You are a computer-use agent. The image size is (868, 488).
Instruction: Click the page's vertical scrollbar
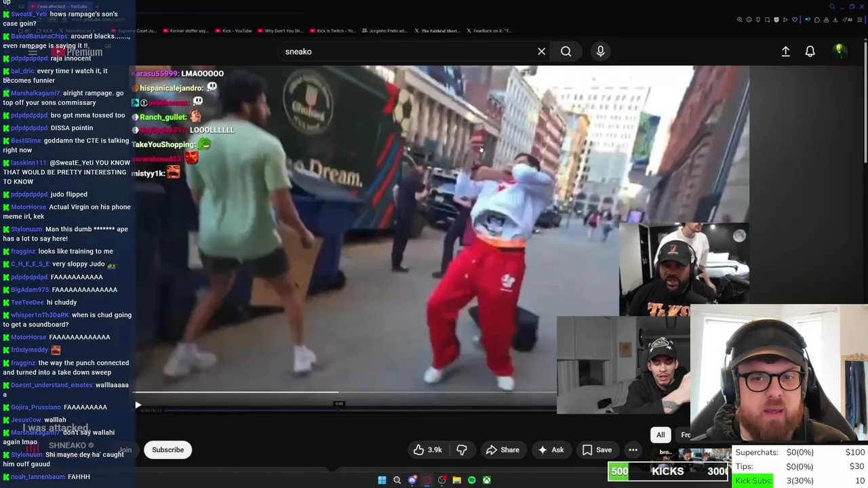865,102
